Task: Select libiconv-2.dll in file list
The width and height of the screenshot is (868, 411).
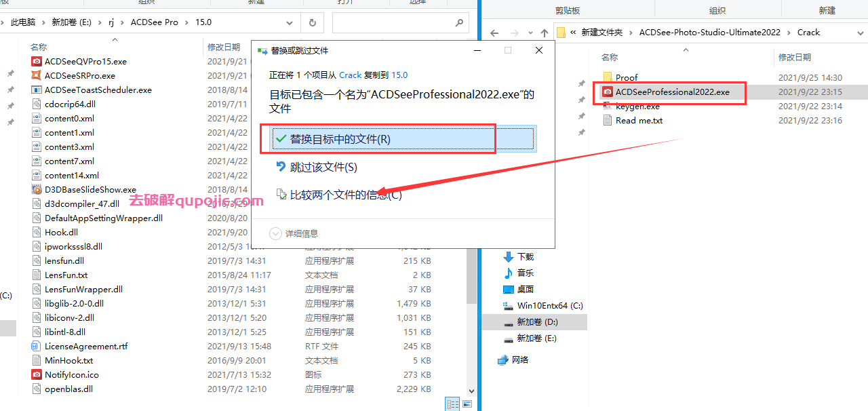Action: (x=69, y=317)
